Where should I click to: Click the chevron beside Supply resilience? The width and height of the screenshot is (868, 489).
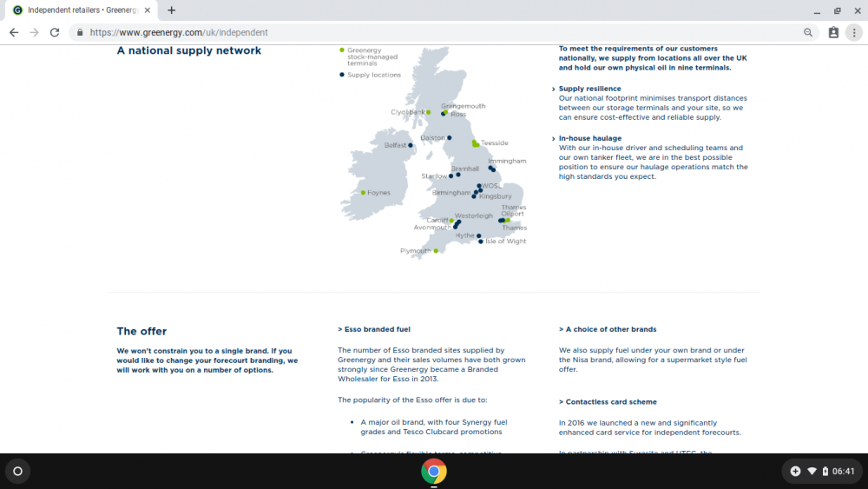coord(553,89)
